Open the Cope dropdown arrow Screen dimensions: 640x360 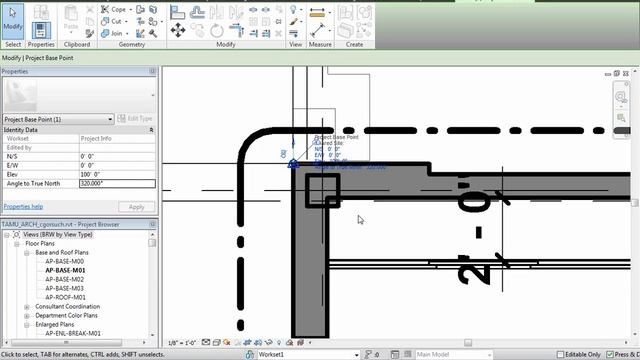click(131, 9)
